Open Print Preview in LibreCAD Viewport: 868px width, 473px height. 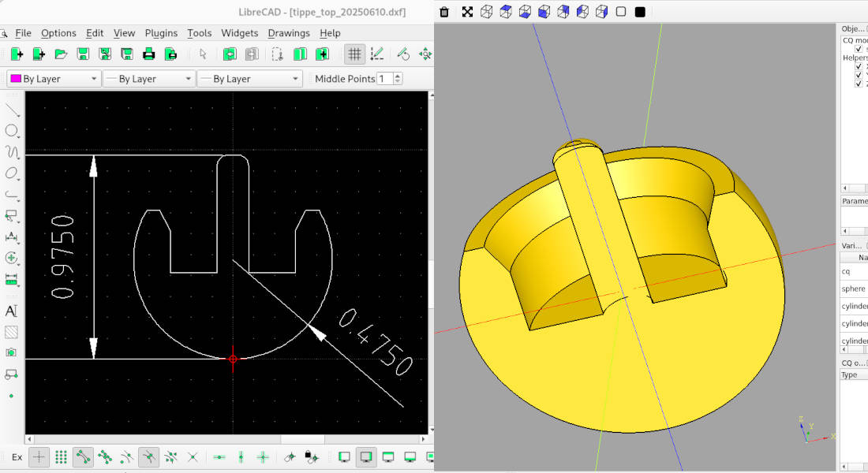coord(171,54)
